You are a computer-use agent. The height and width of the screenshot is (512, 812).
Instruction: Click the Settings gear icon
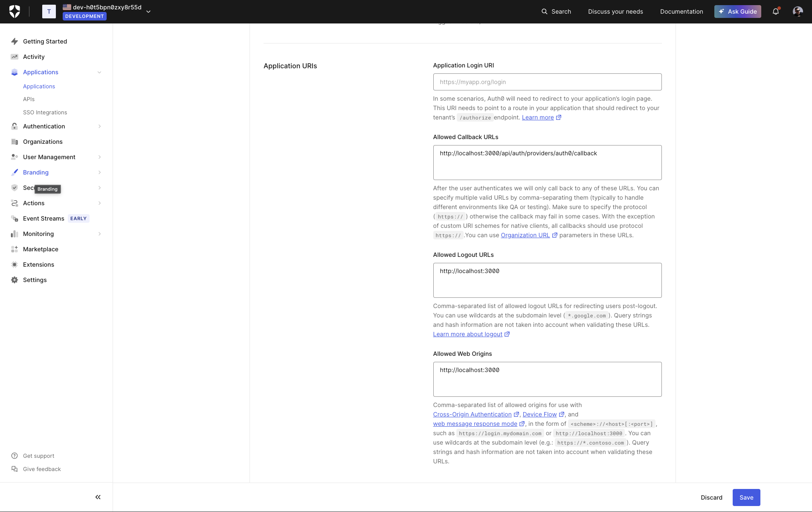coord(14,280)
